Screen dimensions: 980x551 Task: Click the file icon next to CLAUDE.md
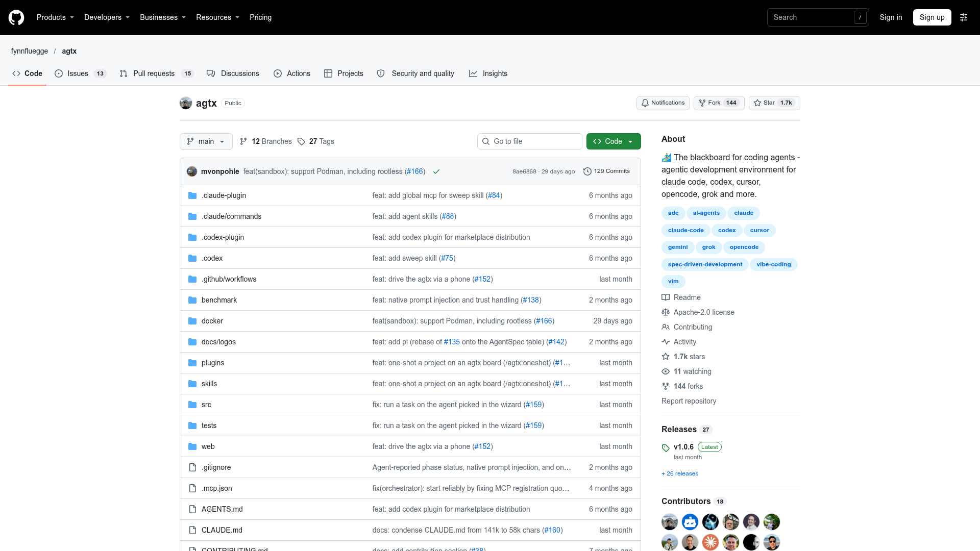pyautogui.click(x=192, y=530)
